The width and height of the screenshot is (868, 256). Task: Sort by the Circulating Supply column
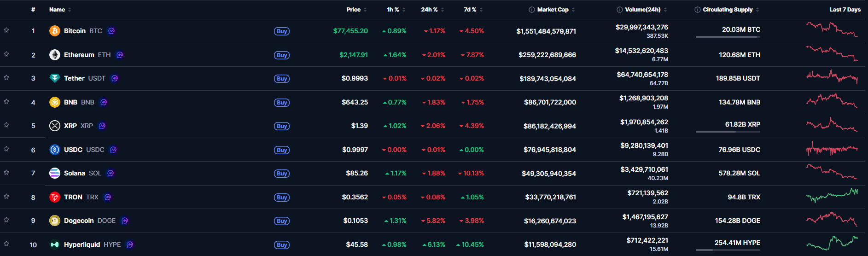(731, 10)
